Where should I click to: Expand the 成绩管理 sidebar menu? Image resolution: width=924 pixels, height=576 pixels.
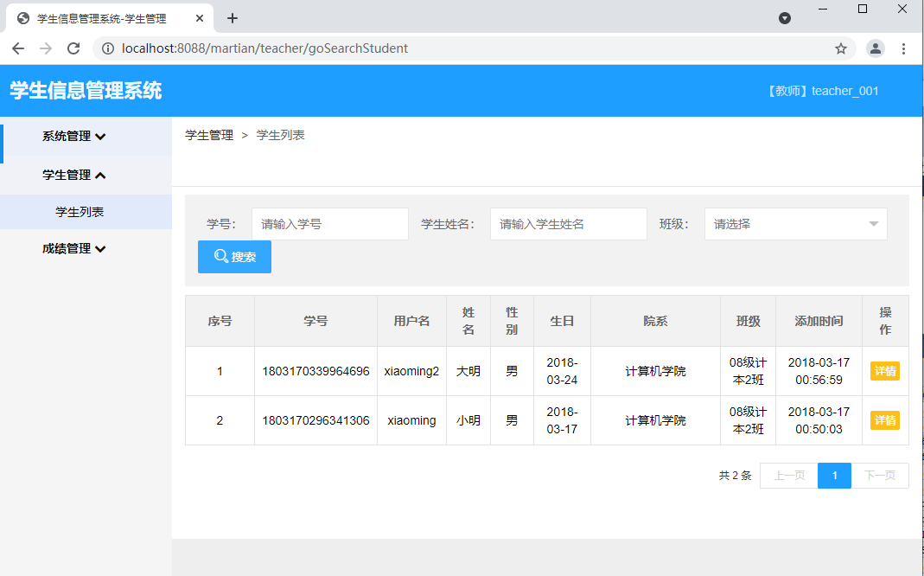[x=73, y=249]
